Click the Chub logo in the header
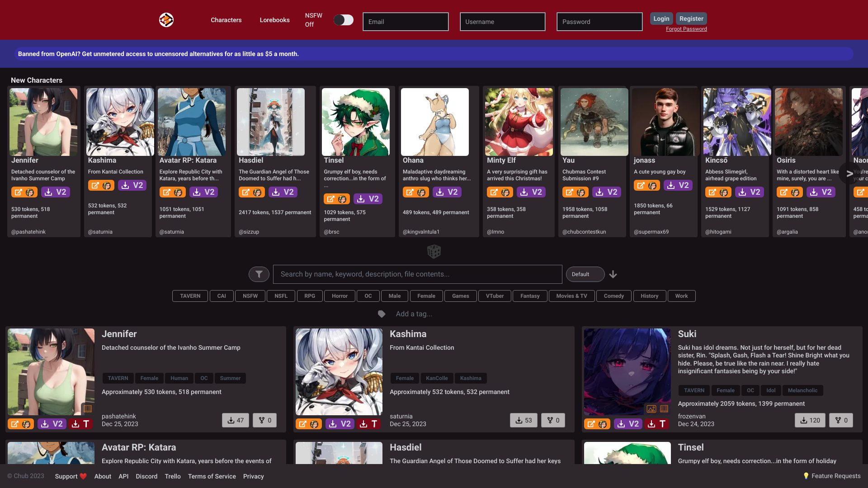 [166, 19]
